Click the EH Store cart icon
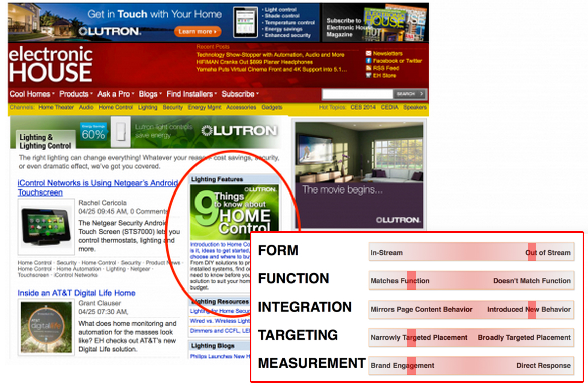The image size is (588, 385). [368, 76]
